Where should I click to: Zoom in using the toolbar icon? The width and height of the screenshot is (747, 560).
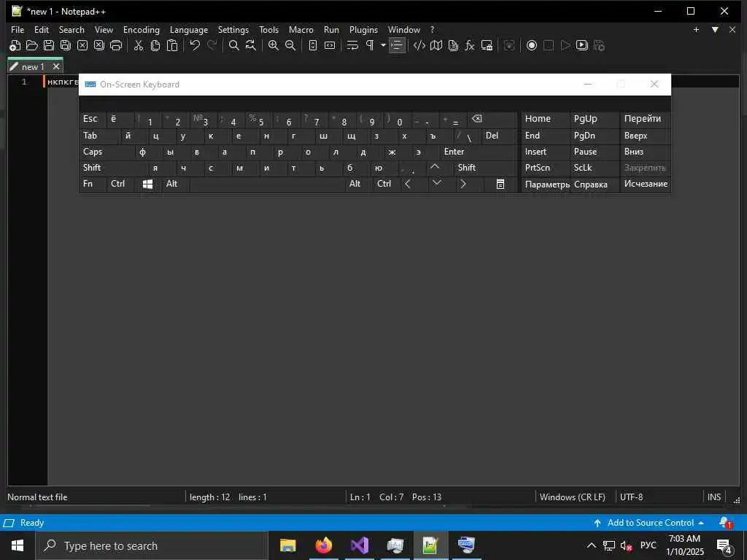[274, 46]
